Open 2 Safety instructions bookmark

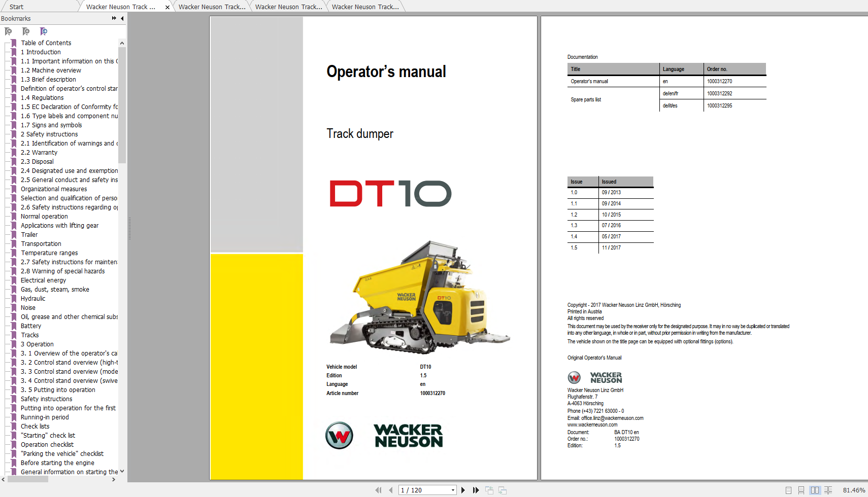[x=49, y=134]
